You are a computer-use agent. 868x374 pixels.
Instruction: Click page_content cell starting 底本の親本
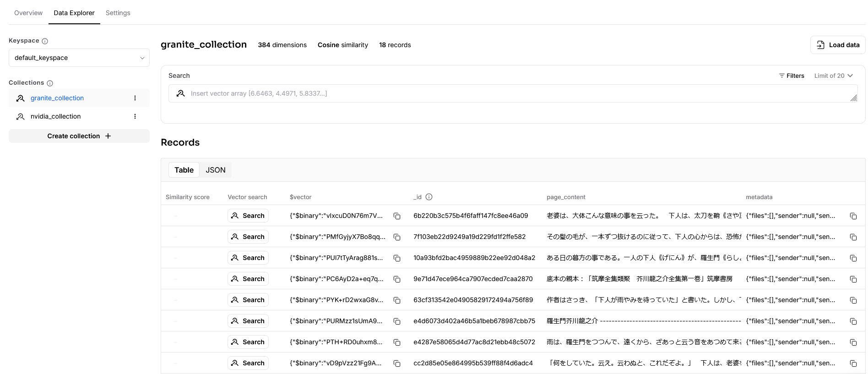click(640, 279)
